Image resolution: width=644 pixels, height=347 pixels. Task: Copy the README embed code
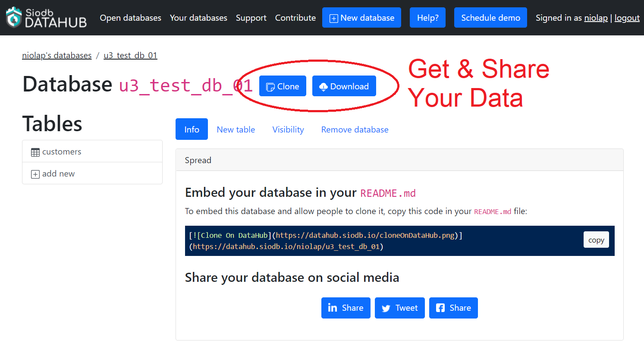(x=596, y=240)
